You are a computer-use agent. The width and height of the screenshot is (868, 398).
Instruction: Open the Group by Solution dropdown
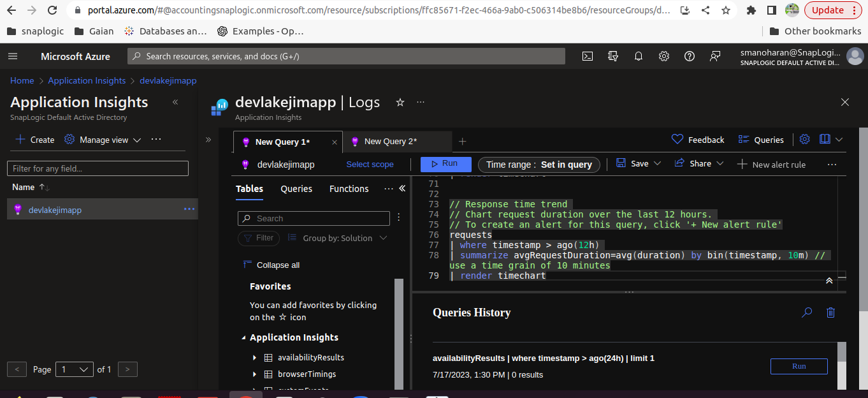(x=338, y=238)
